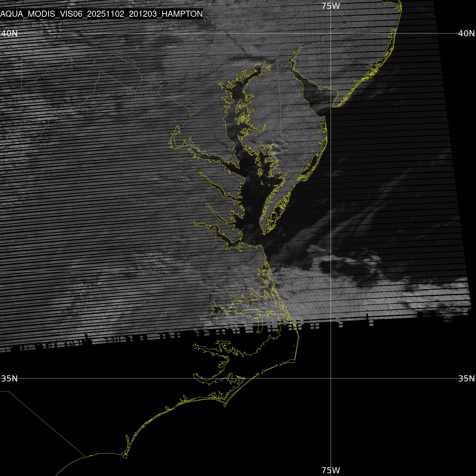Click the 35N label on left edge

[9, 378]
